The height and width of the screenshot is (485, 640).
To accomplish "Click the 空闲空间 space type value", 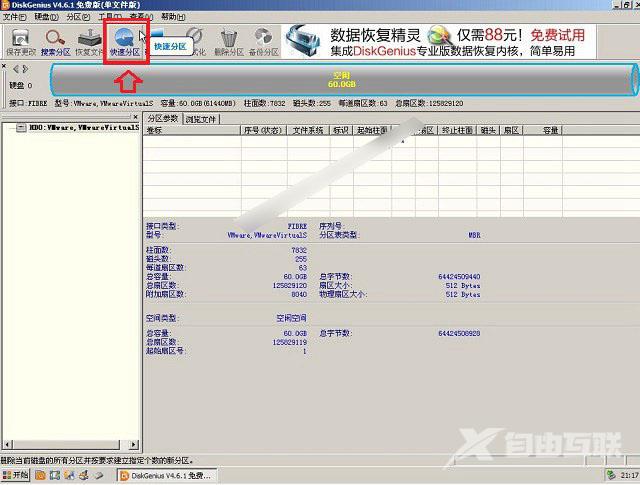I will point(291,318).
